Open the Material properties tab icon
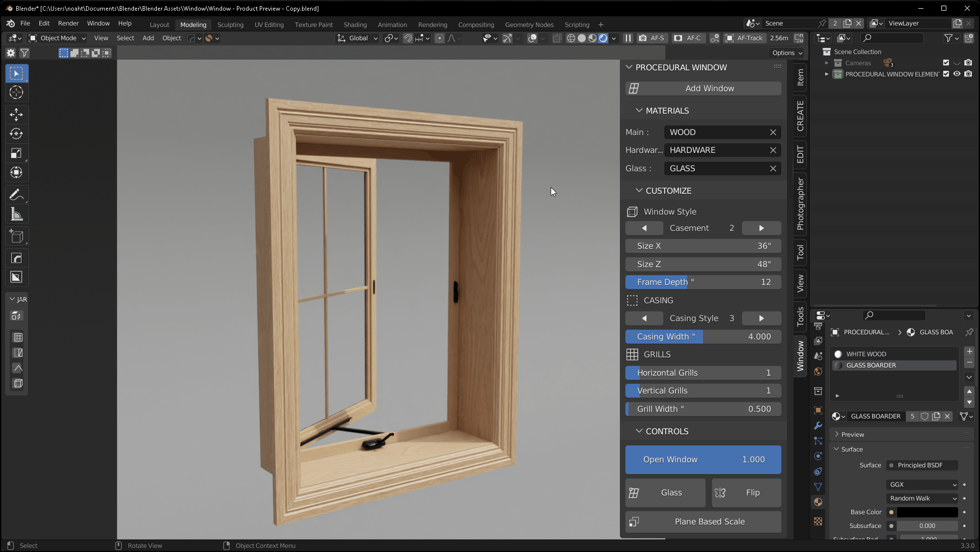Image resolution: width=980 pixels, height=552 pixels. (x=818, y=502)
